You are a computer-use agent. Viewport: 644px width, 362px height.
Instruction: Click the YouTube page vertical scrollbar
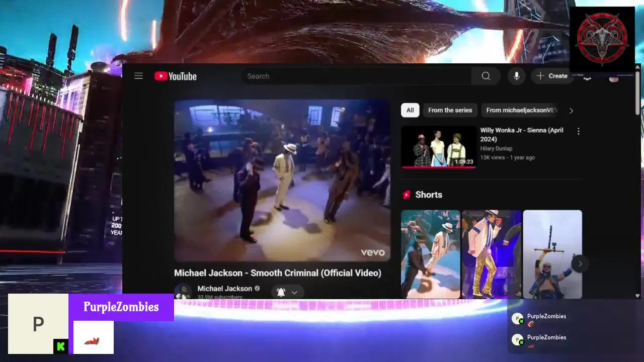[637, 93]
